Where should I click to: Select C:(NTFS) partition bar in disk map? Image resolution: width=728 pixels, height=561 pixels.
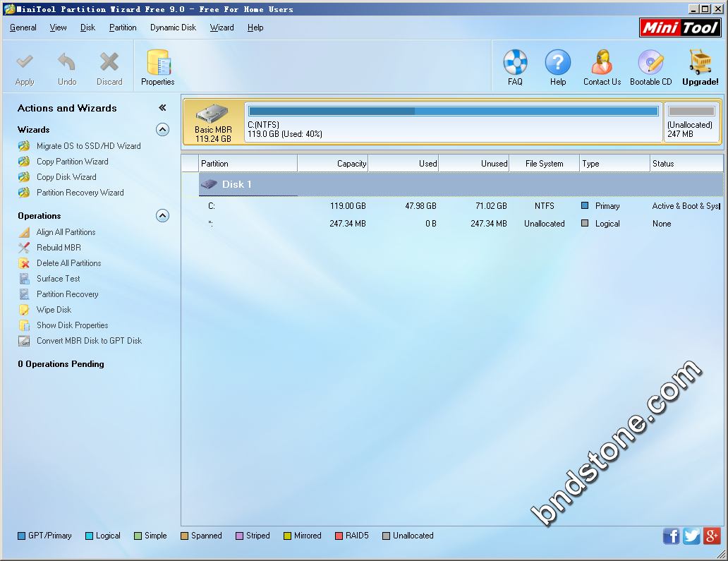coord(453,123)
